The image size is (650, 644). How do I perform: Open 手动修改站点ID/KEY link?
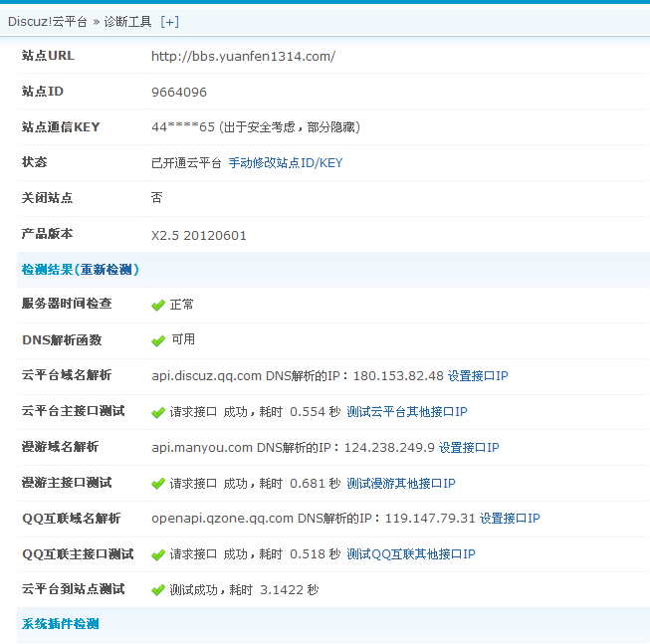pos(285,162)
